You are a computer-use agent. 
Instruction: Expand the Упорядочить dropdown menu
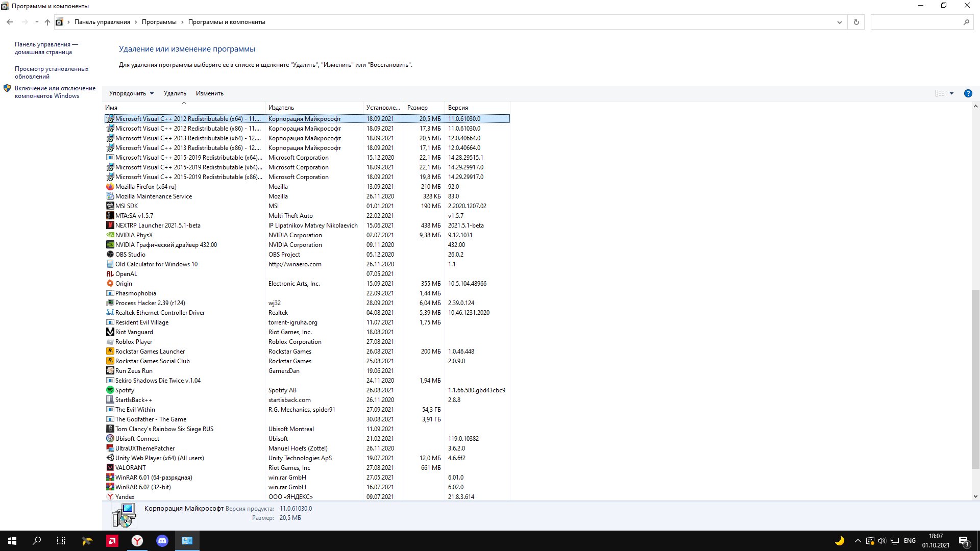(131, 93)
